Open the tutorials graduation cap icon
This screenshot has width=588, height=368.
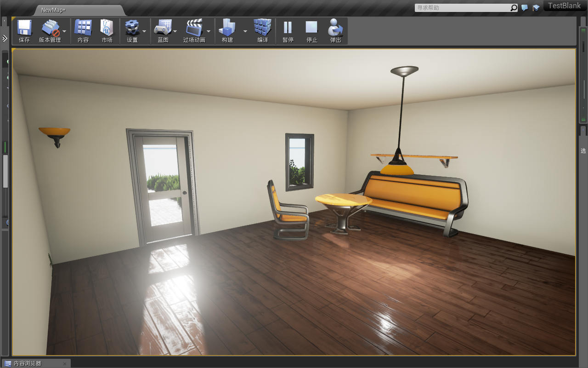tap(536, 8)
